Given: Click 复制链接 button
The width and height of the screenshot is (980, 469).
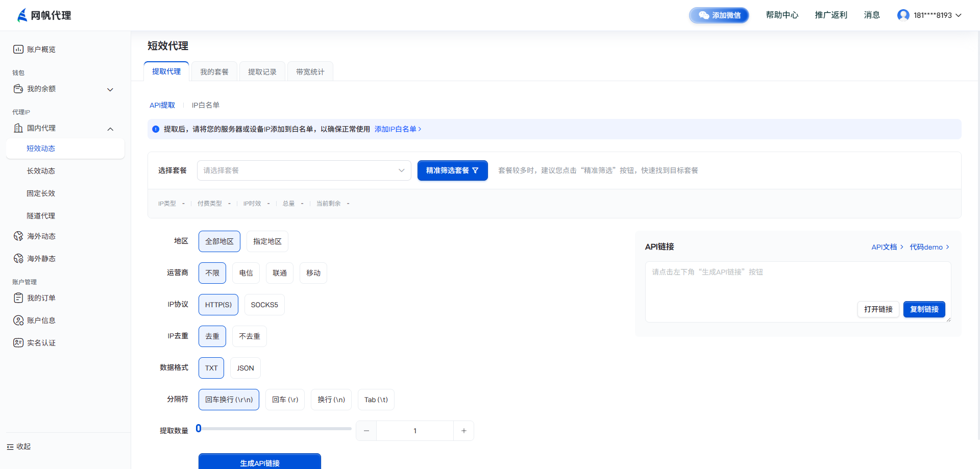Looking at the screenshot, I should (x=924, y=309).
